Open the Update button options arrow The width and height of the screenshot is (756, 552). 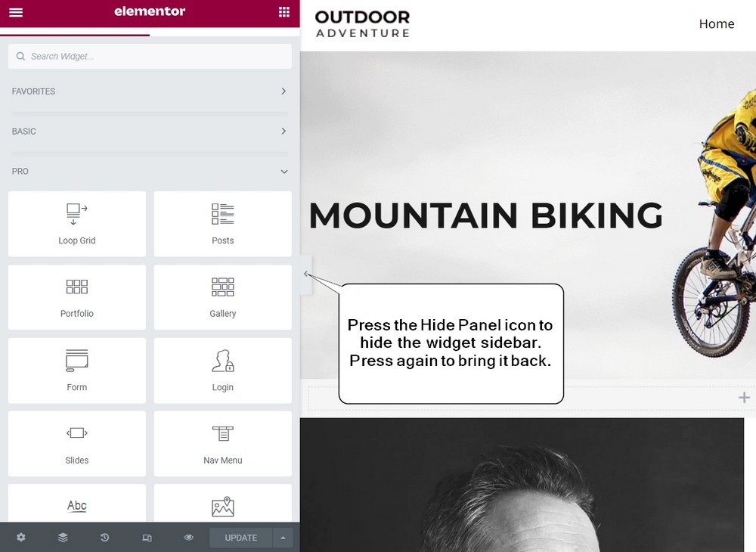[x=283, y=537]
